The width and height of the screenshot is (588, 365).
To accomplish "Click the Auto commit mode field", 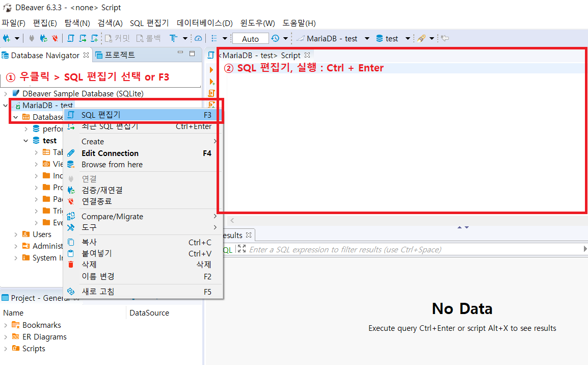I will [251, 39].
